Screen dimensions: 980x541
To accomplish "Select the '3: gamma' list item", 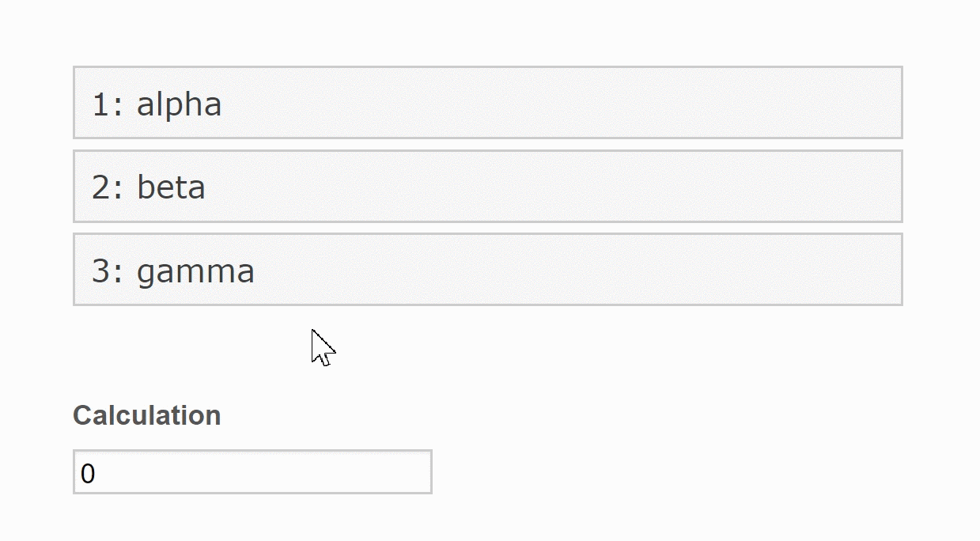I will (x=487, y=269).
